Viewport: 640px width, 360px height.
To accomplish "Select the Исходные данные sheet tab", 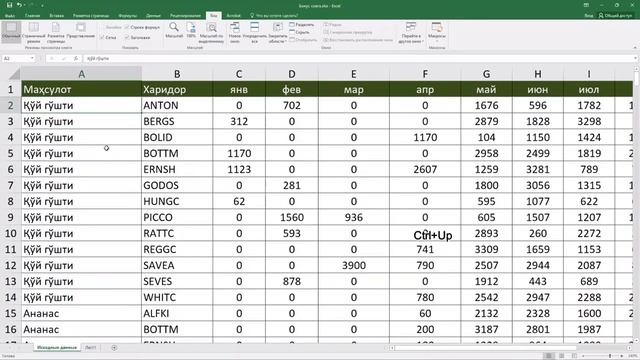I will click(x=57, y=347).
